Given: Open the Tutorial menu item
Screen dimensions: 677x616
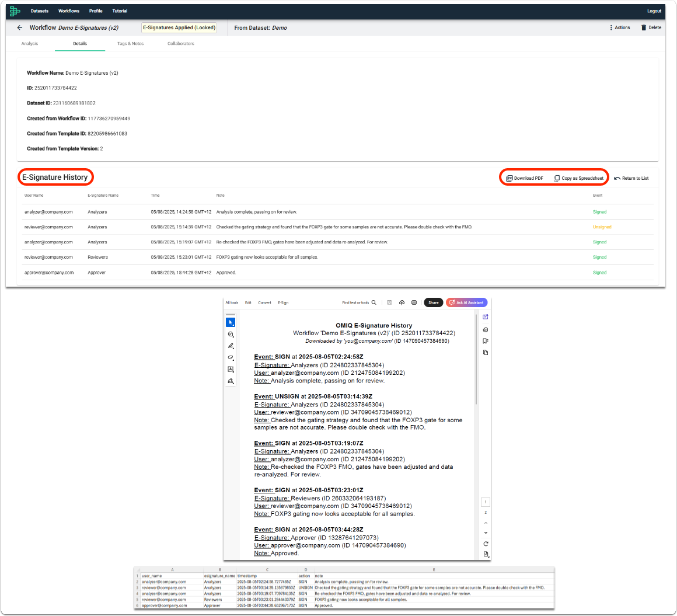Looking at the screenshot, I should (x=120, y=11).
